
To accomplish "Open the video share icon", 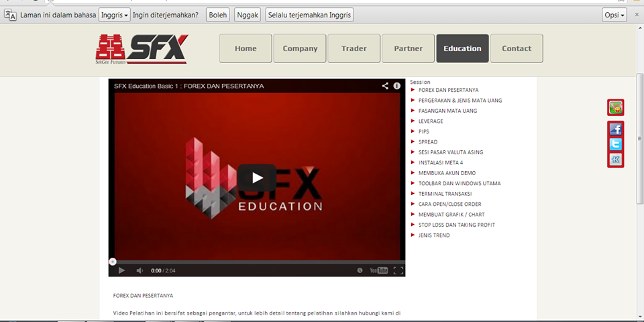I will [385, 86].
